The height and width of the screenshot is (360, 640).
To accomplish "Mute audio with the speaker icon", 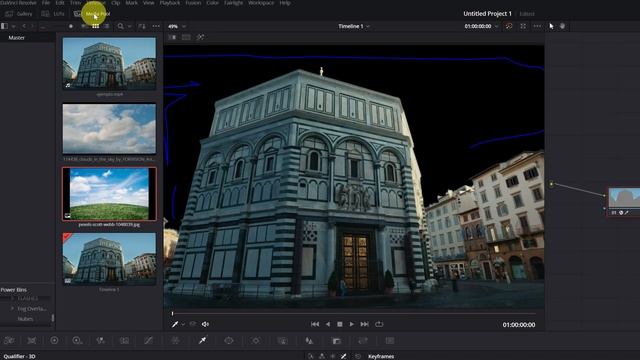I will pos(205,324).
